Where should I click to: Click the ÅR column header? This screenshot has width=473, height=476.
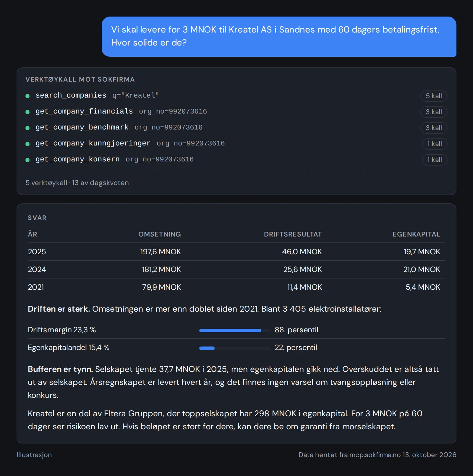tap(33, 234)
